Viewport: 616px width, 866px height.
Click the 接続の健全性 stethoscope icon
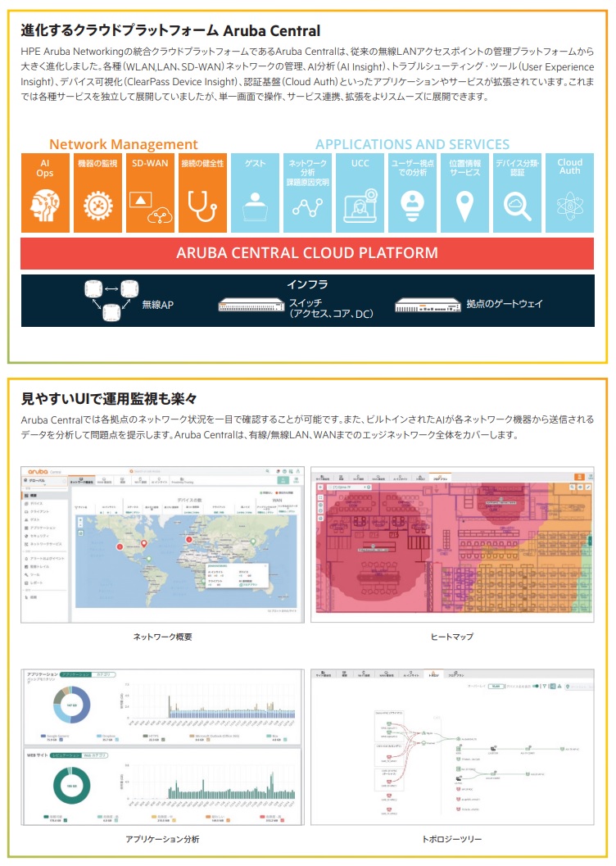[x=202, y=206]
